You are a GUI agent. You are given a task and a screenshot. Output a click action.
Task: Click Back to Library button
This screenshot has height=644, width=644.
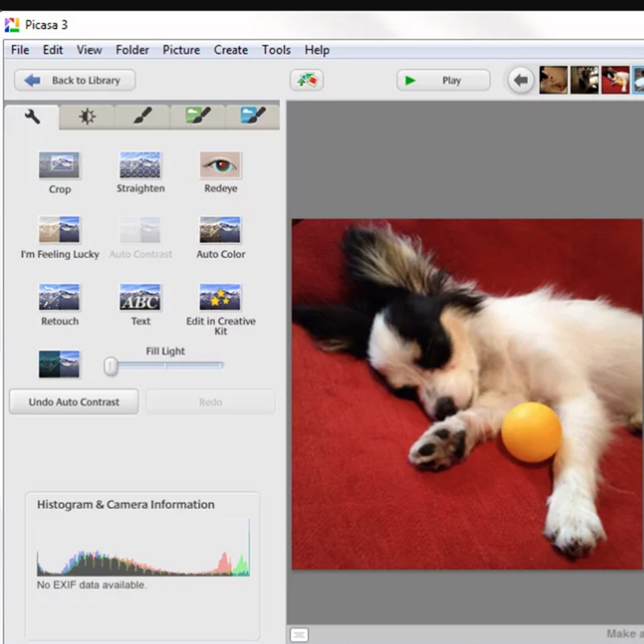[x=75, y=80]
